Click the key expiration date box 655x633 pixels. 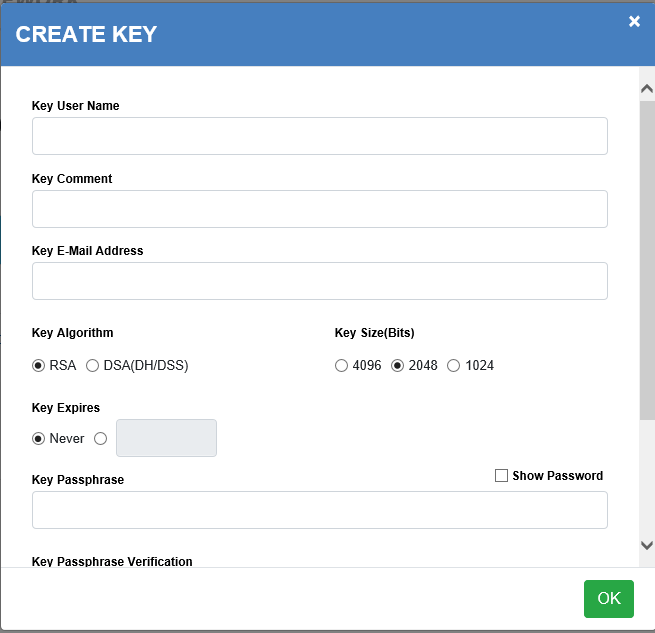click(166, 438)
